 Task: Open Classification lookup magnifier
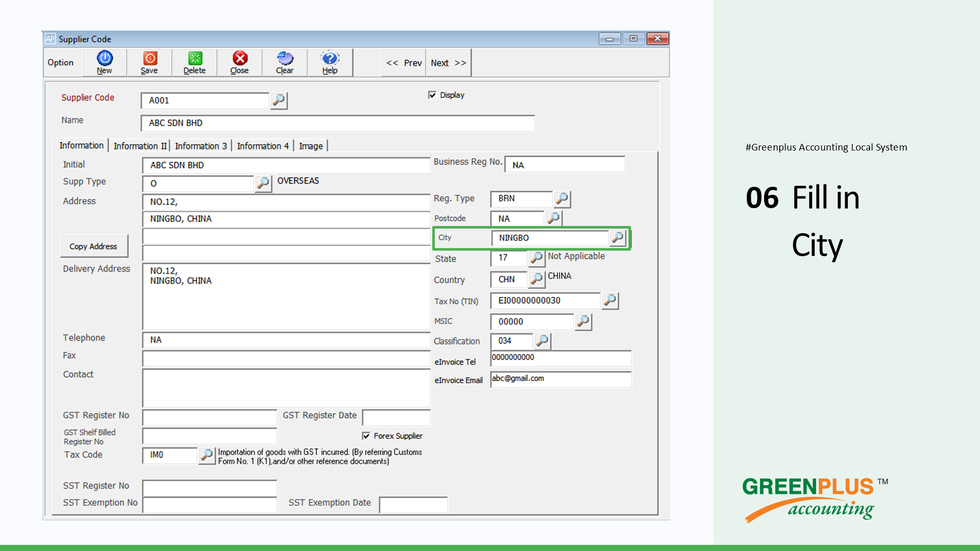(x=543, y=341)
